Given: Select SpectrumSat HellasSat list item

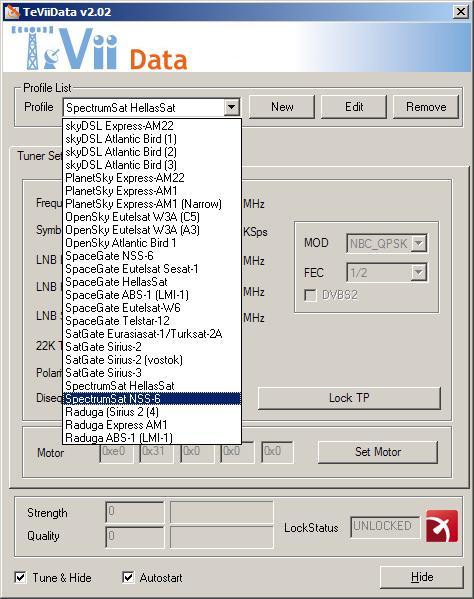Looking at the screenshot, I should 152,385.
